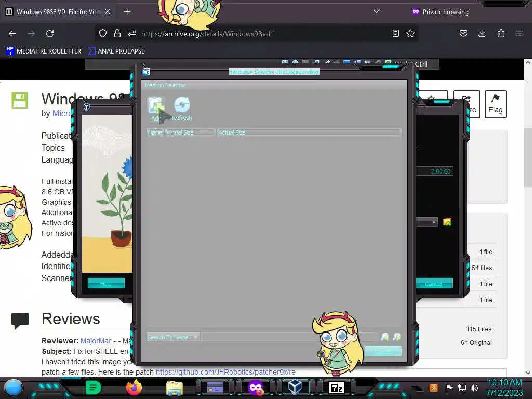
Task: Click the Name column header
Action: [155, 132]
